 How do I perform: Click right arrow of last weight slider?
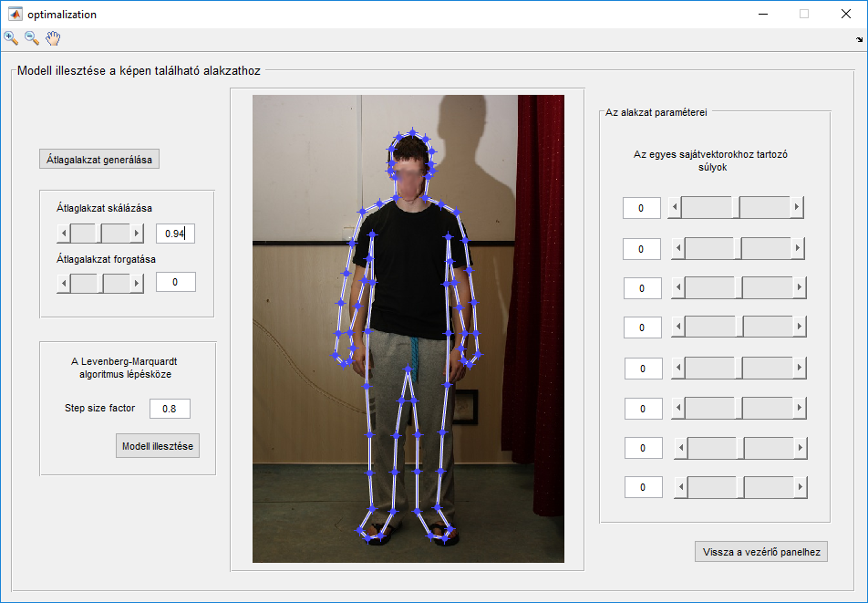(x=801, y=488)
